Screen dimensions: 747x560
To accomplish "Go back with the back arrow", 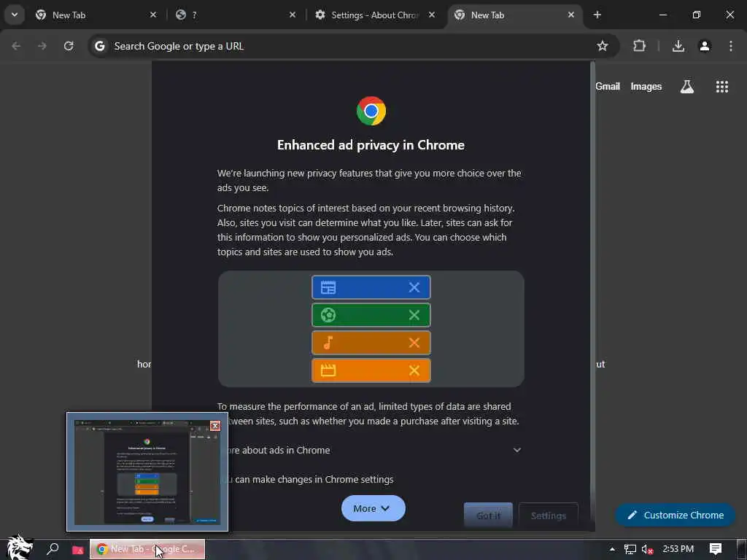I will (16, 46).
